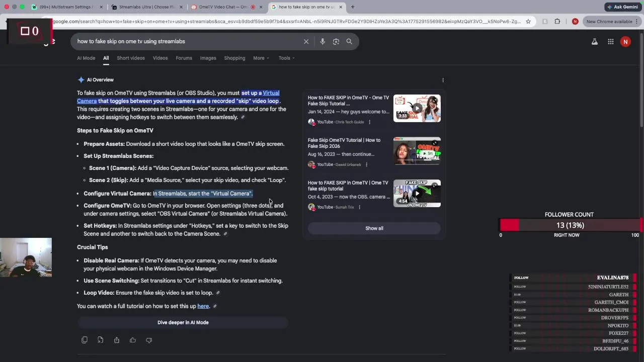The height and width of the screenshot is (362, 644).
Task: Click Ask Gemini button
Action: pyautogui.click(x=622, y=7)
